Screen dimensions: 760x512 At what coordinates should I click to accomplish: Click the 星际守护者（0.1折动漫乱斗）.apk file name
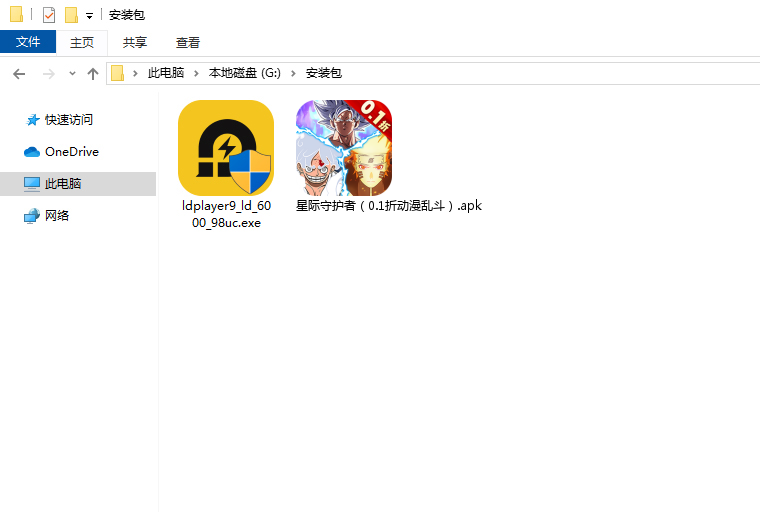click(389, 206)
